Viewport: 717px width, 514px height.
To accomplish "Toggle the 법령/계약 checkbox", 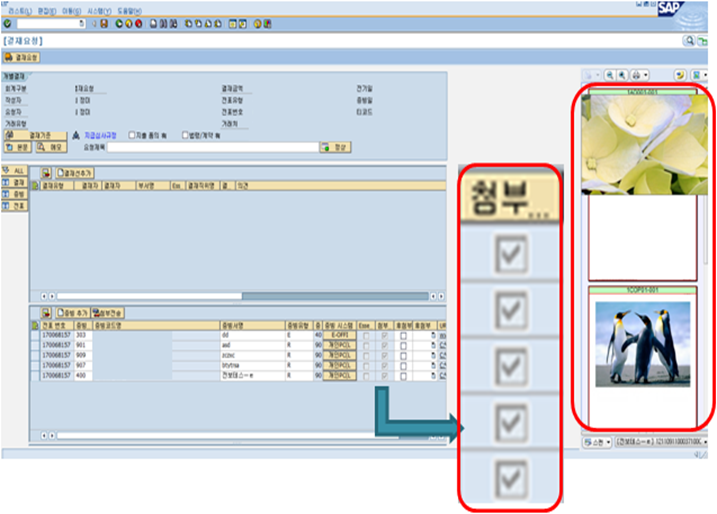I will point(185,135).
